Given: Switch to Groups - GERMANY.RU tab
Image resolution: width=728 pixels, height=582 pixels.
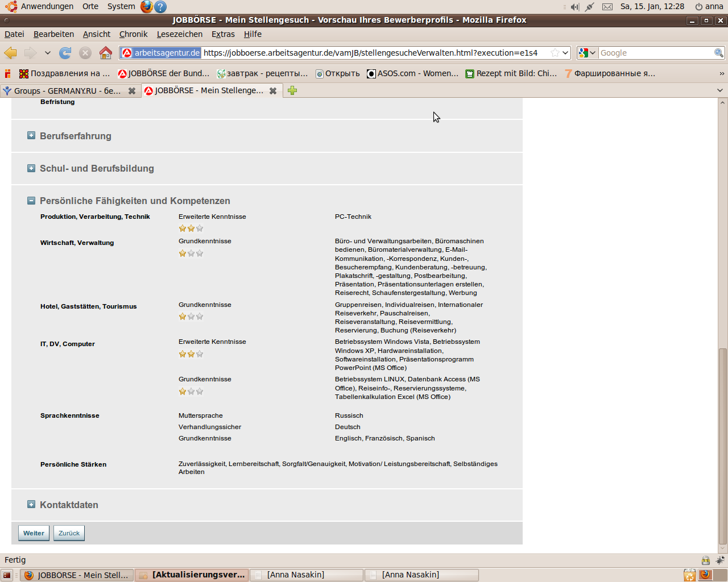Looking at the screenshot, I should 65,91.
